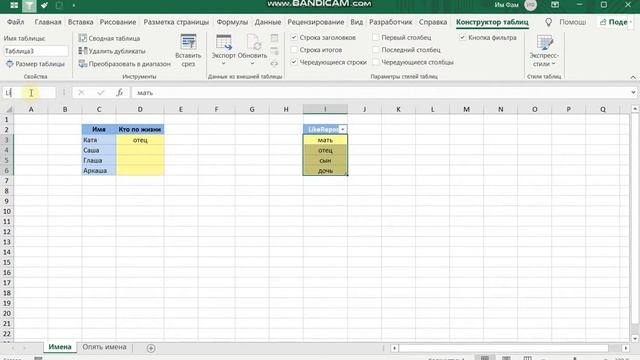This screenshot has width=640, height=360.
Task: Toggle Строка итогов checkbox
Action: [294, 50]
